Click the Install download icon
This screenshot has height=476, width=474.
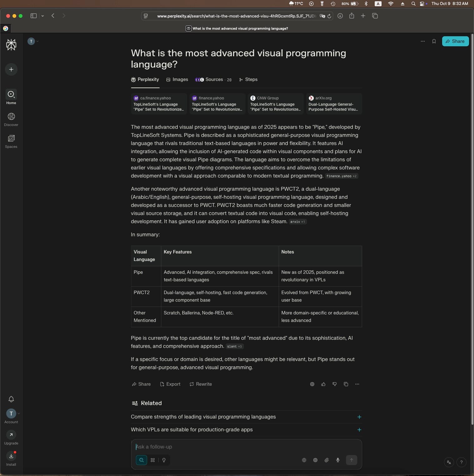tap(11, 456)
